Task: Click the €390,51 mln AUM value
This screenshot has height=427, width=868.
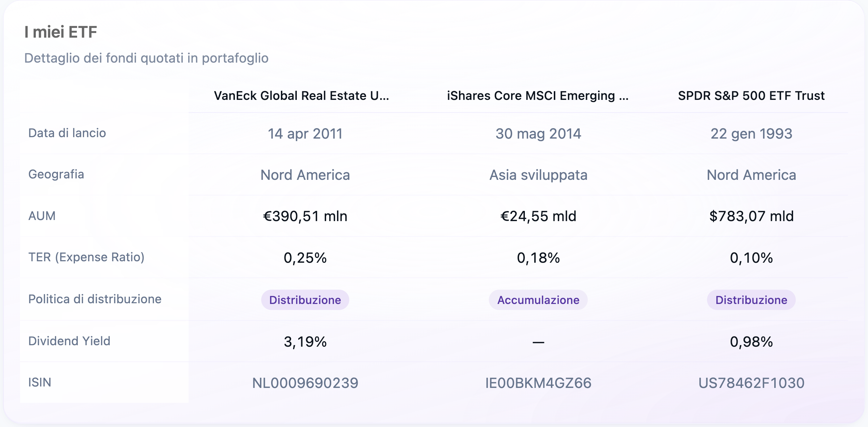Action: click(x=305, y=216)
